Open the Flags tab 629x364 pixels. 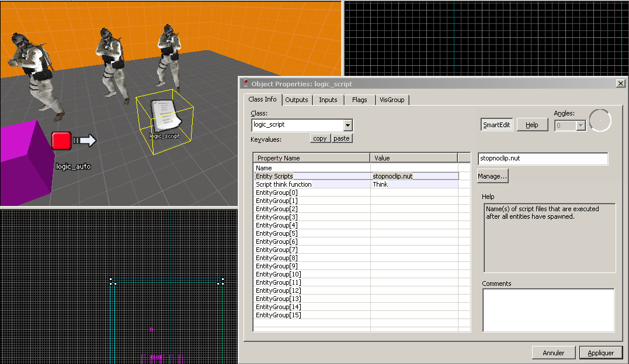click(x=360, y=100)
